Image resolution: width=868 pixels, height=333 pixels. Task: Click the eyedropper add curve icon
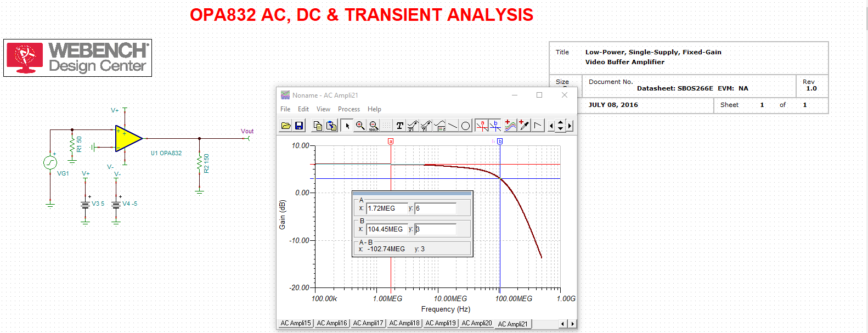click(524, 126)
